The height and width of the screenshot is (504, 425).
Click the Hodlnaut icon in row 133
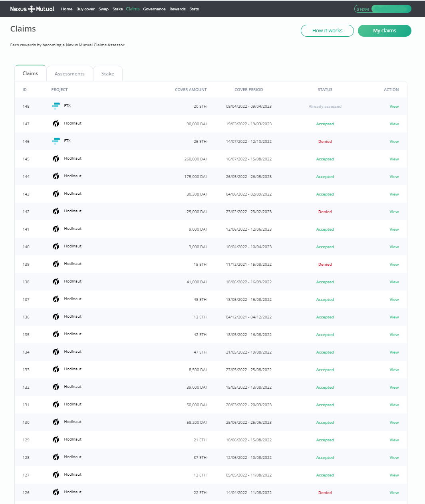56,370
